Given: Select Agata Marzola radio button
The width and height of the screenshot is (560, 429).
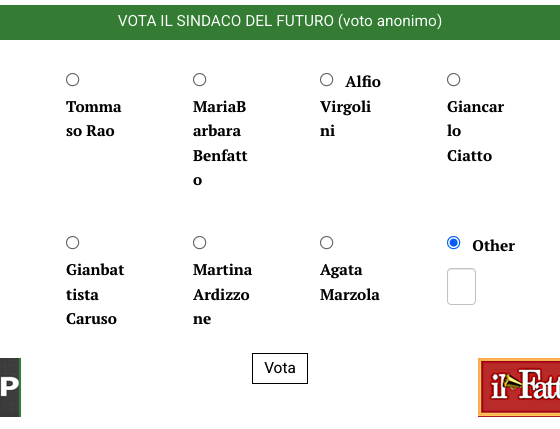Looking at the screenshot, I should click(x=326, y=243).
